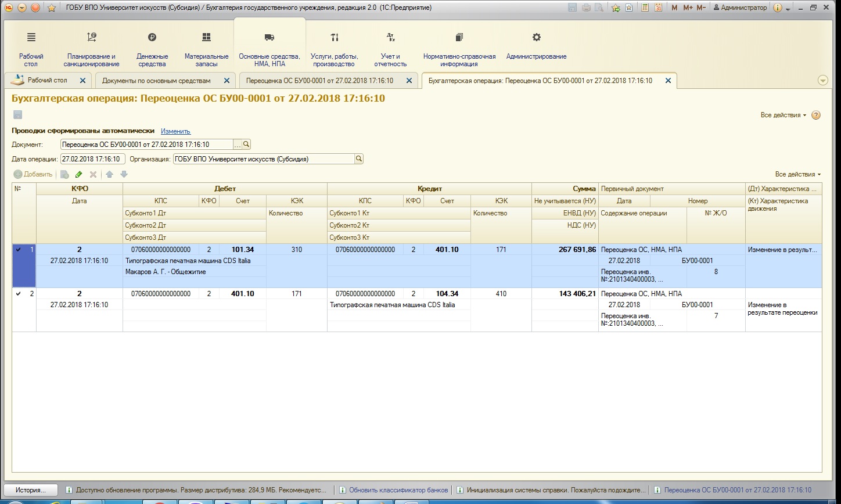Click the Изменить link
The width and height of the screenshot is (841, 504).
(x=175, y=131)
